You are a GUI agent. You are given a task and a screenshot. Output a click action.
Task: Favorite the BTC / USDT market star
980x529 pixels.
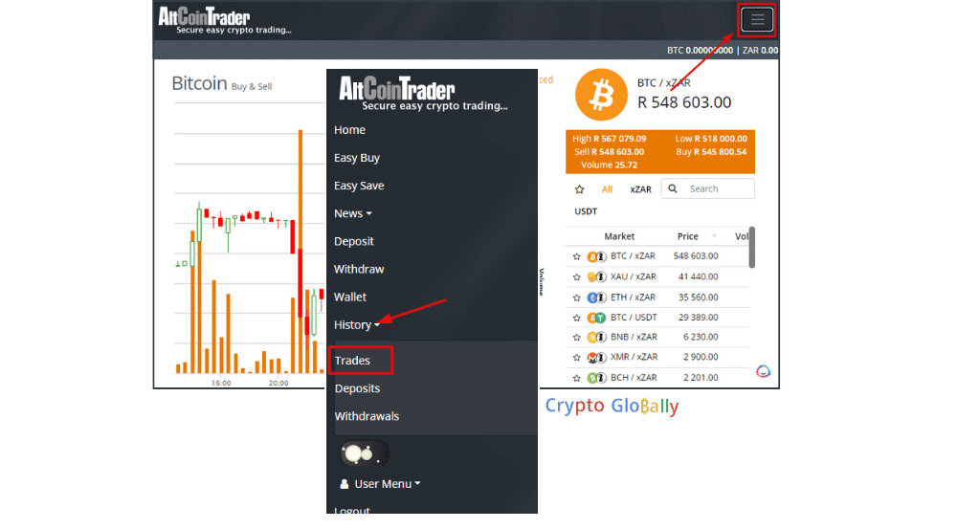coord(577,318)
